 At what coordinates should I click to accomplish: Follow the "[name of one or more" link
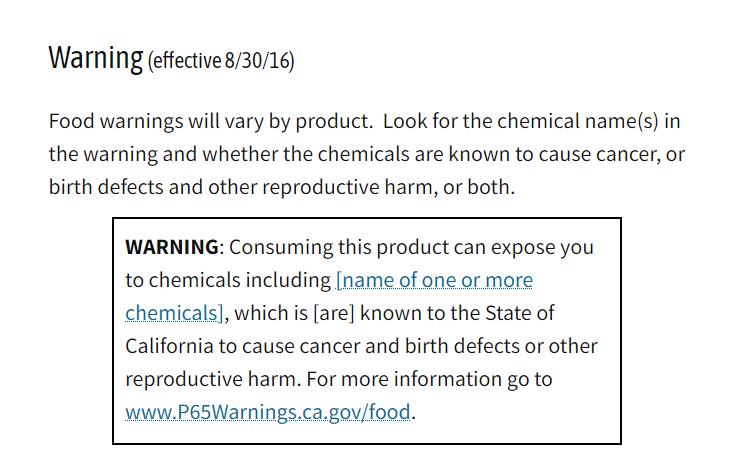coord(434,280)
